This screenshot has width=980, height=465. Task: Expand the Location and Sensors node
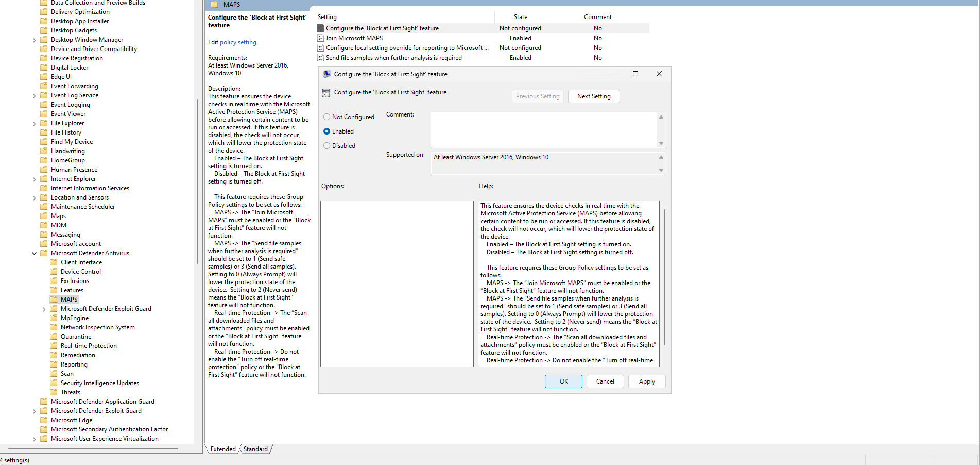coord(35,198)
